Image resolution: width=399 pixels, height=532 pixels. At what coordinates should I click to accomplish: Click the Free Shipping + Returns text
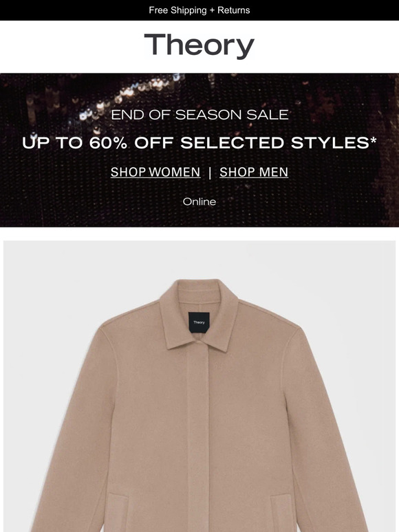(199, 10)
